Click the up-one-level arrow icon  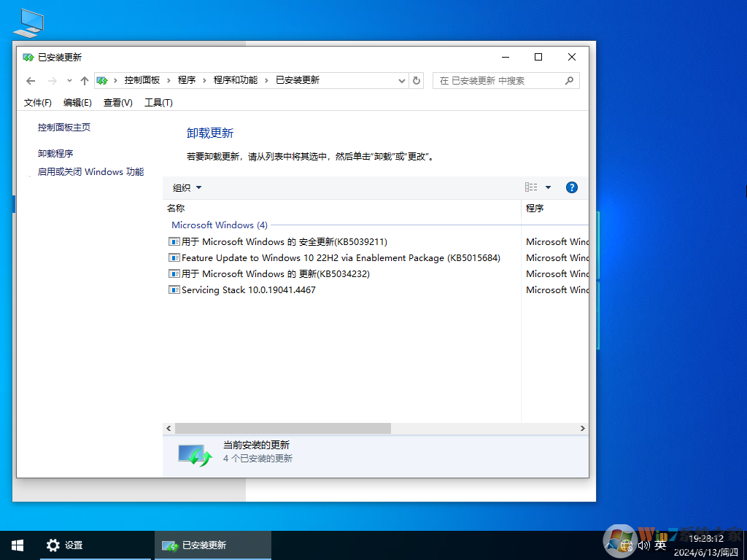[85, 81]
